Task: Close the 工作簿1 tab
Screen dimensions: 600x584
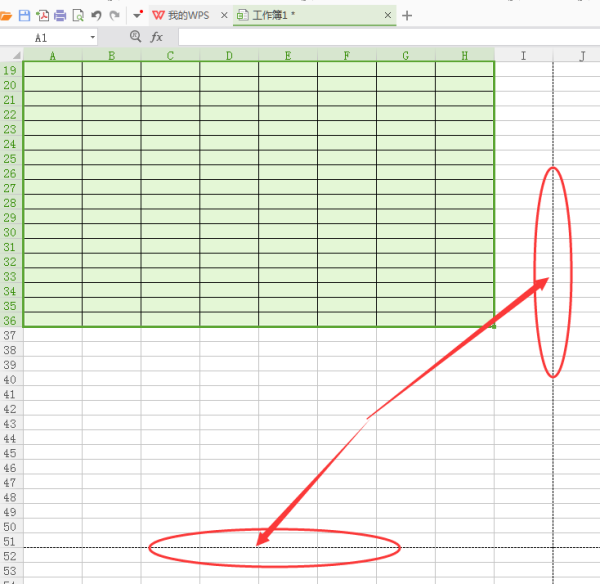Action: [388, 15]
